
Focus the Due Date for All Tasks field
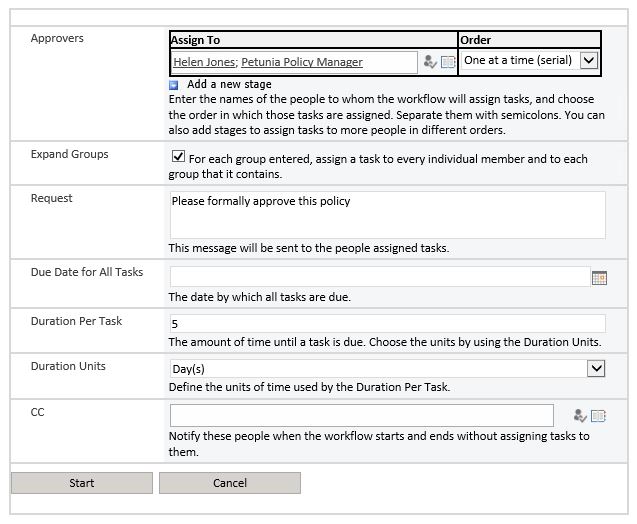379,277
